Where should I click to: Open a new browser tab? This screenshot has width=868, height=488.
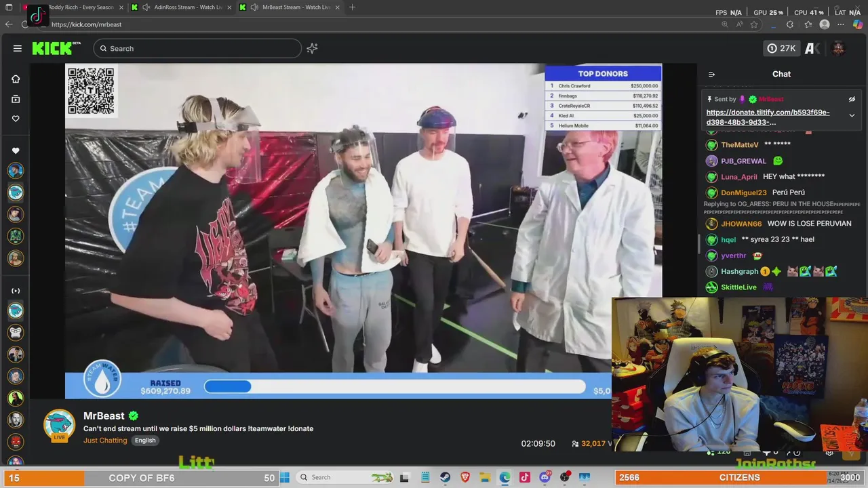[352, 7]
